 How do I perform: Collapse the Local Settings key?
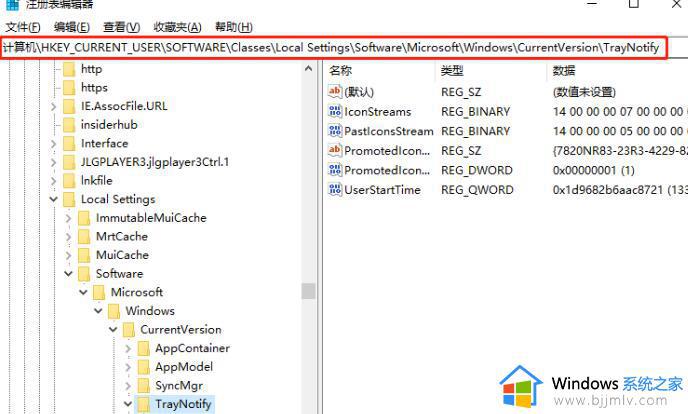click(x=54, y=200)
